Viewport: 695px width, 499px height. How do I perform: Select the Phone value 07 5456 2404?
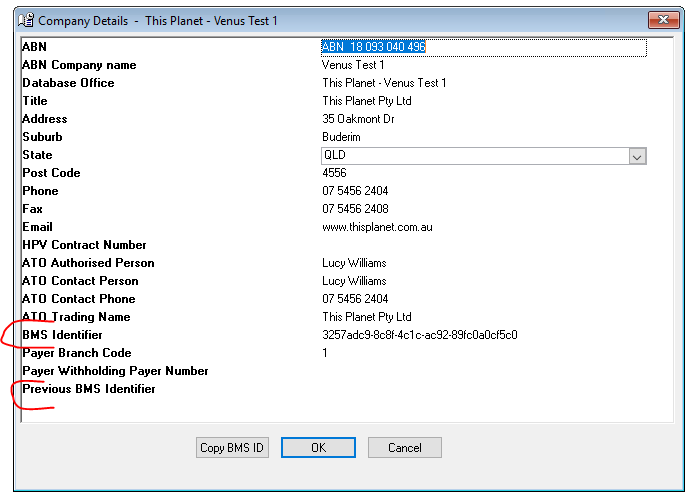pyautogui.click(x=355, y=191)
